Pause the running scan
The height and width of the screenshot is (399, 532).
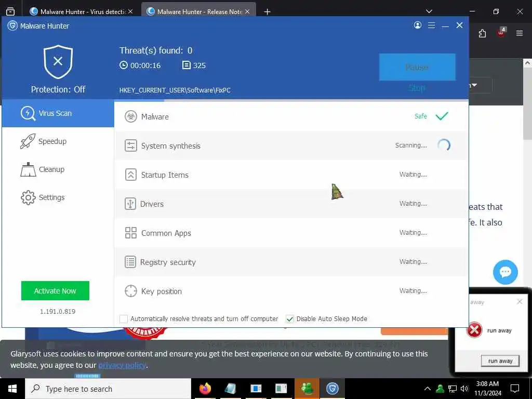coord(417,67)
